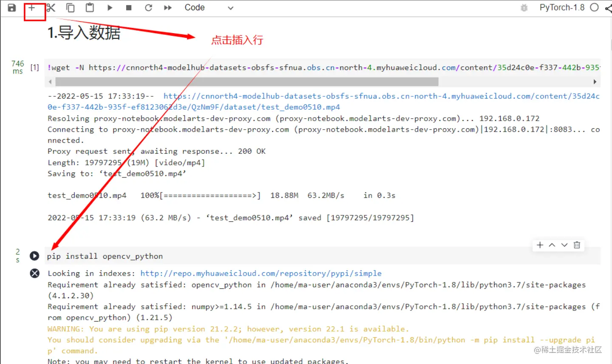Image resolution: width=612 pixels, height=364 pixels.
Task: Click the [1] execution count label
Action: [x=35, y=68]
